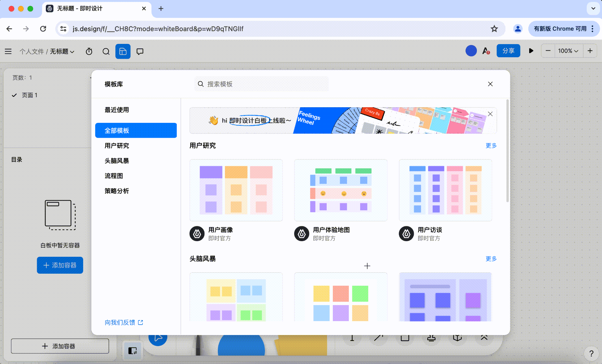
Task: Select the connector line tool
Action: click(378, 338)
